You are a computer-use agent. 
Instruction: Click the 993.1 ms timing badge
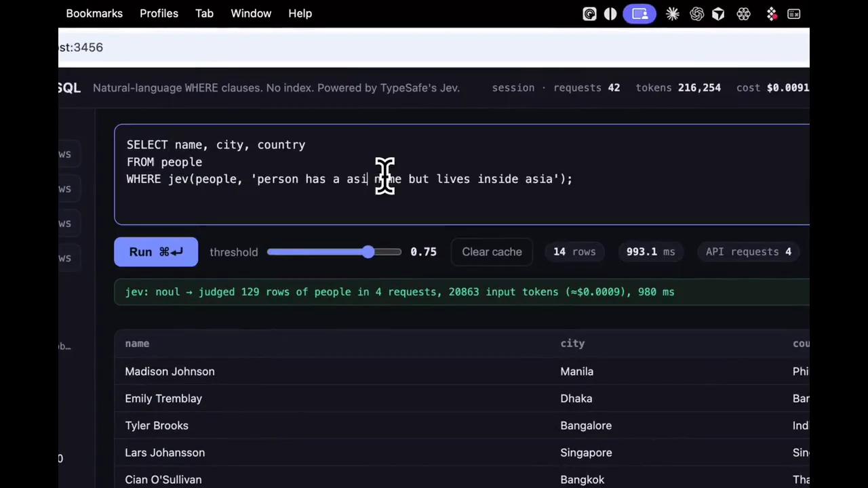[x=650, y=251]
